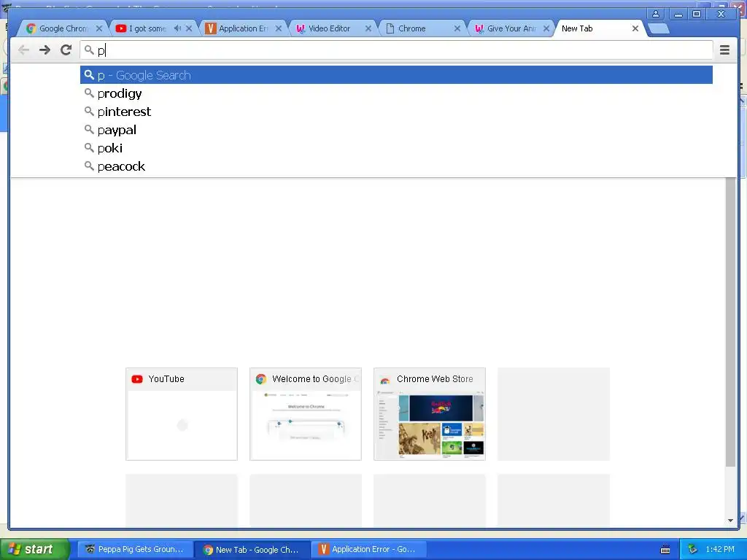Open the Chrome hamburger menu
The height and width of the screenshot is (560, 747).
(x=724, y=50)
